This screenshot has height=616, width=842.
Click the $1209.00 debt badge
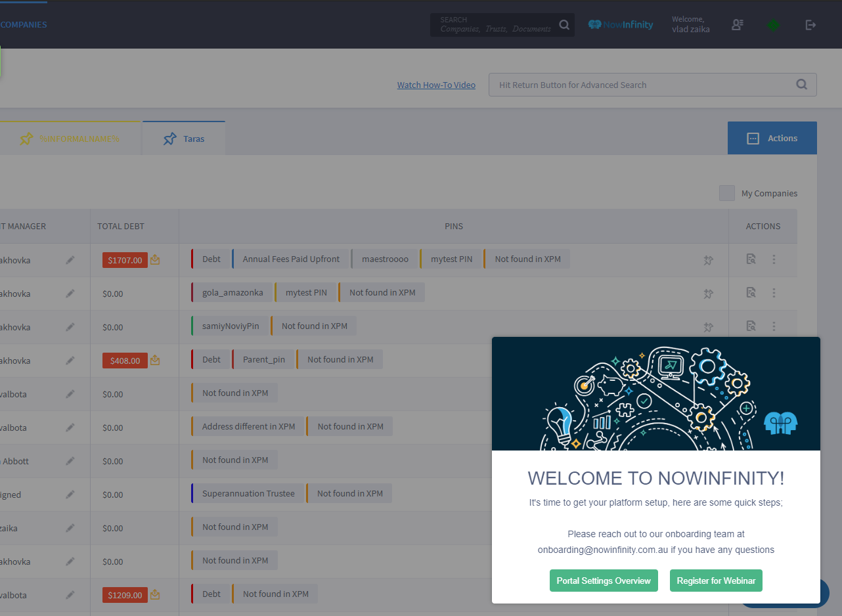(x=125, y=595)
